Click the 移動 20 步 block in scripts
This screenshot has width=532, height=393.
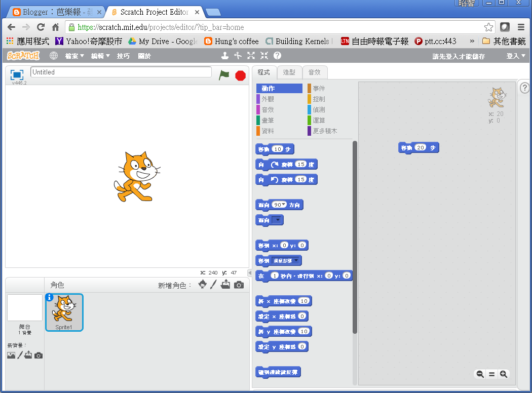click(x=419, y=148)
